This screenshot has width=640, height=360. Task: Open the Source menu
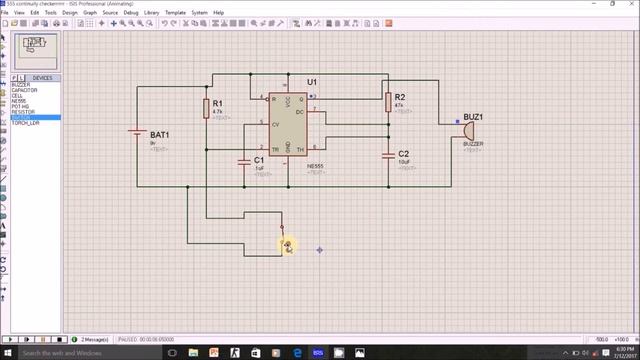pos(110,13)
